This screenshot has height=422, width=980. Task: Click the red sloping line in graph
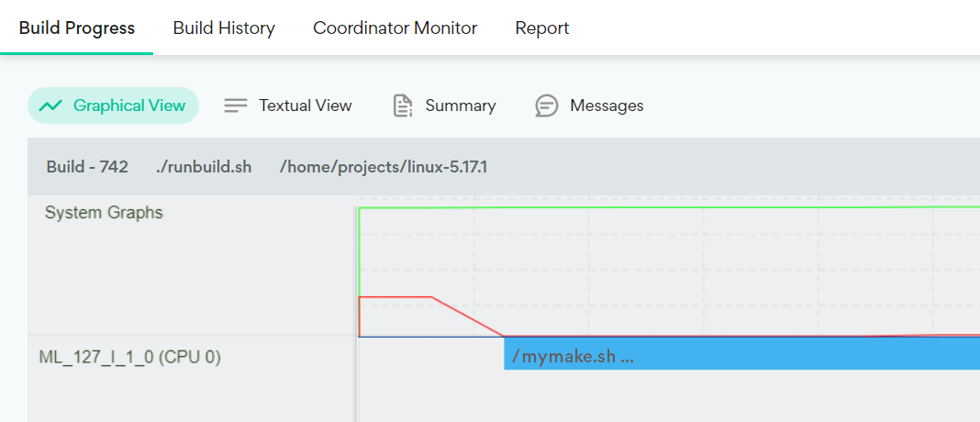click(x=468, y=316)
